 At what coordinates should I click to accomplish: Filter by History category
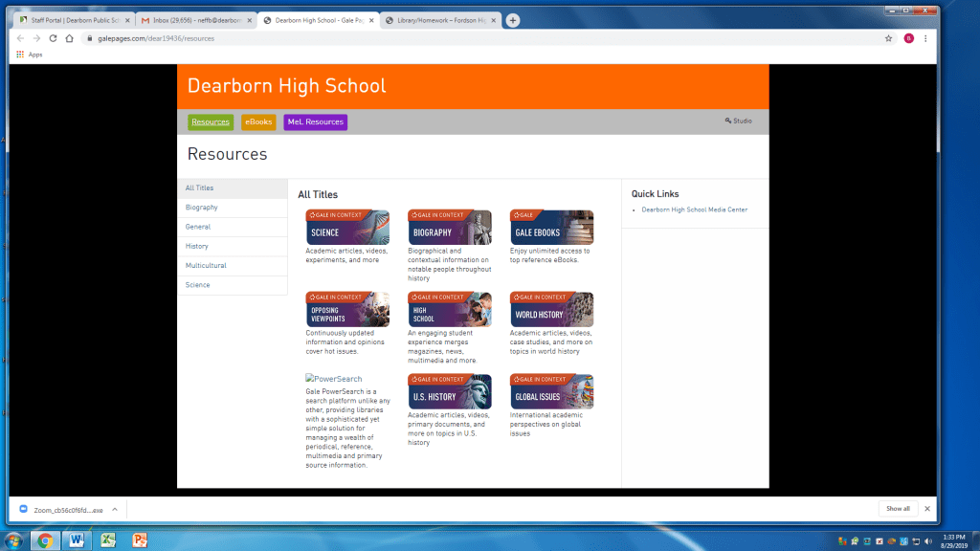click(x=233, y=246)
